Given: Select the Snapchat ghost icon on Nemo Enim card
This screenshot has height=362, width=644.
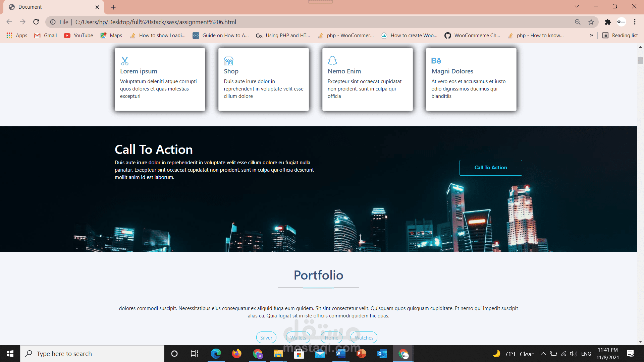Looking at the screenshot, I should tap(332, 61).
